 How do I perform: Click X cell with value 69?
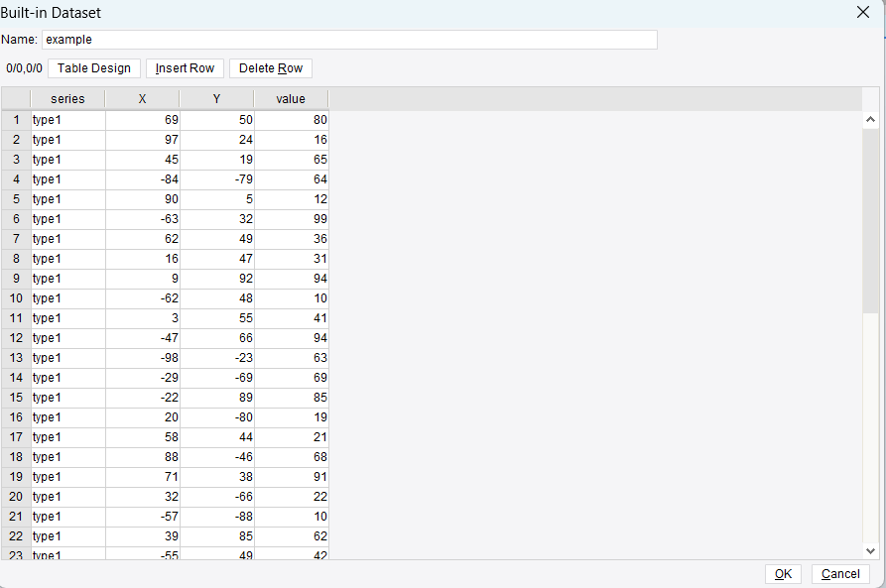point(143,120)
